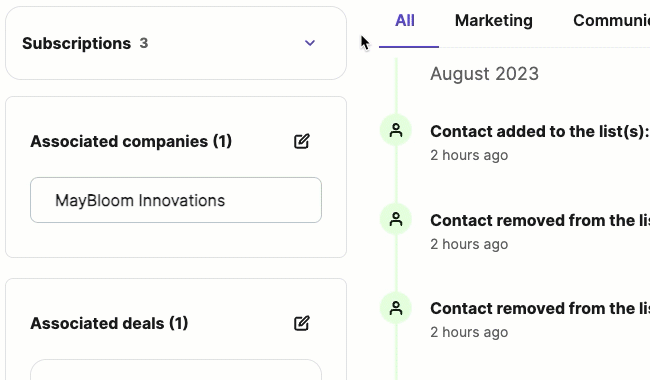This screenshot has height=380, width=650.
Task: Switch to the All activity tab
Action: [405, 21]
